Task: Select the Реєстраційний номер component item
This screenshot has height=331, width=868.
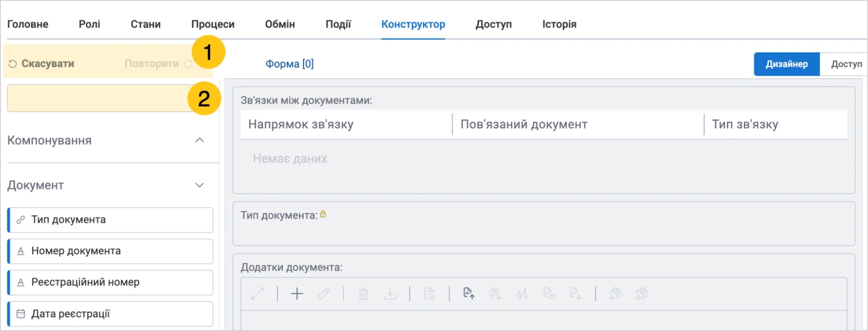Action: pyautogui.click(x=110, y=282)
